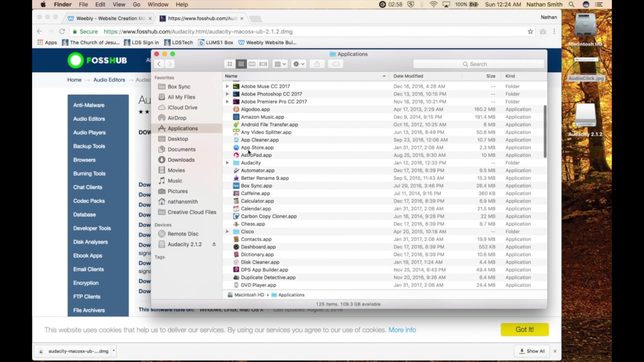This screenshot has height=362, width=644.
Task: Click the Finder share button
Action: (x=317, y=64)
